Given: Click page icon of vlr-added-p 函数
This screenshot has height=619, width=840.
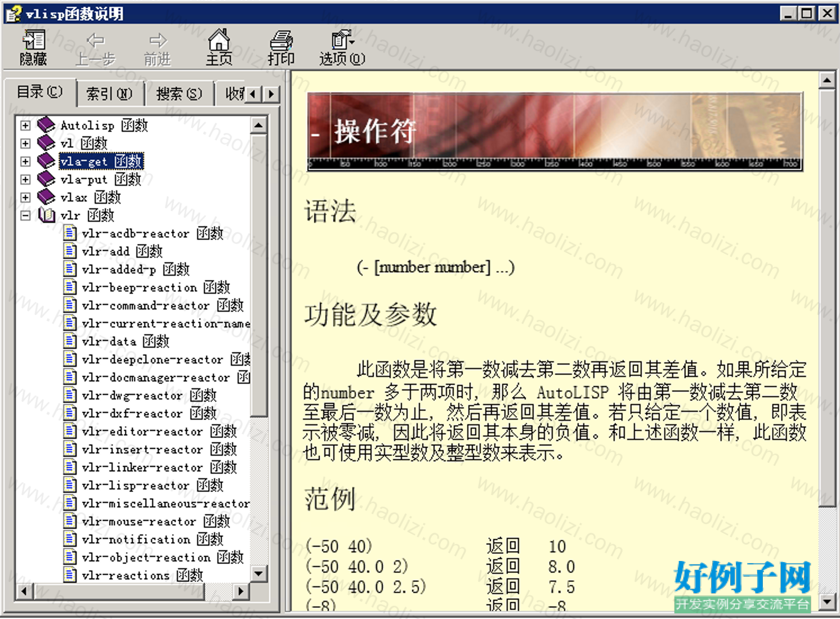Looking at the screenshot, I should pyautogui.click(x=70, y=269).
